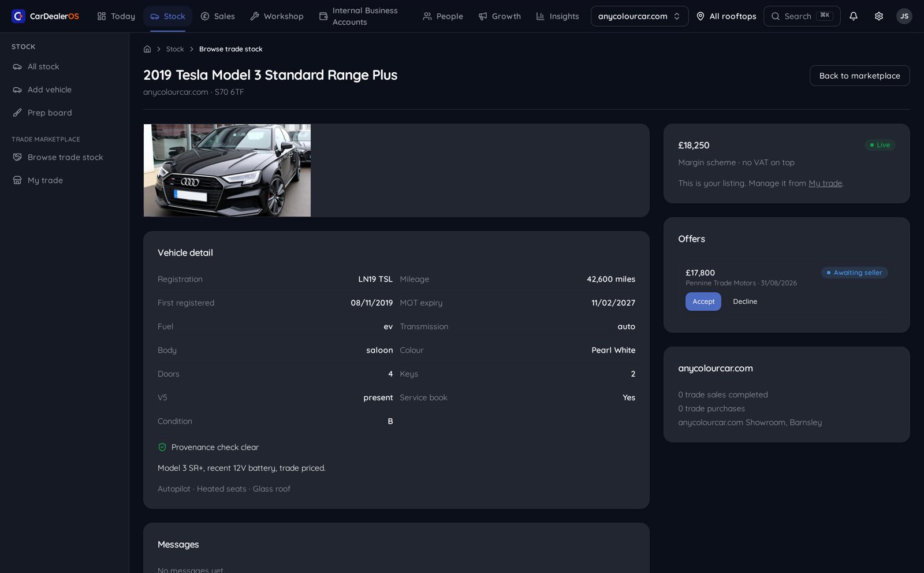This screenshot has width=924, height=573.
Task: Go to the Workshop tab
Action: pyautogui.click(x=277, y=16)
